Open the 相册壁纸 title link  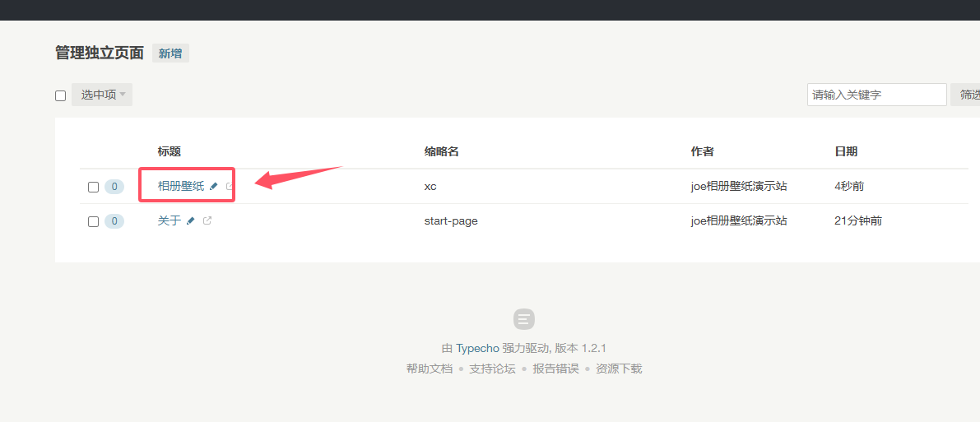pyautogui.click(x=181, y=186)
